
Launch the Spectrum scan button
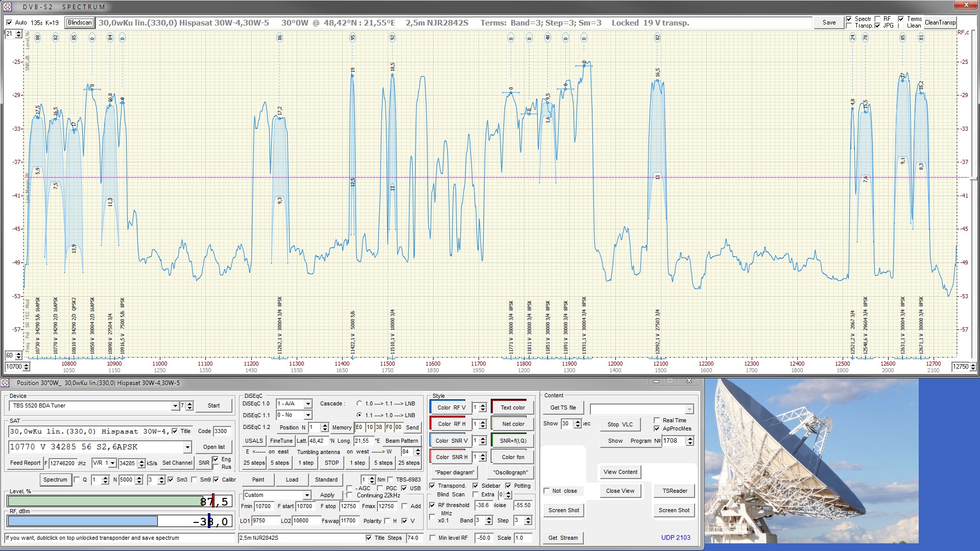pyautogui.click(x=55, y=480)
